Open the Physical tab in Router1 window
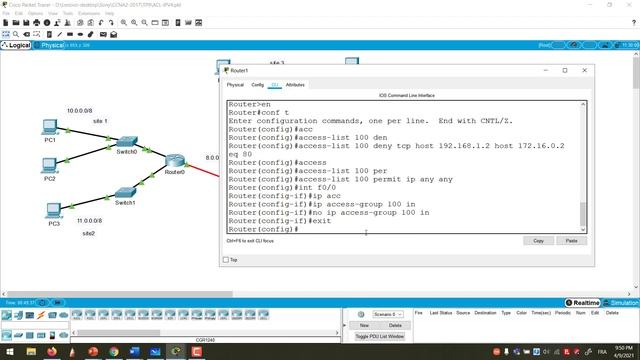The image size is (640, 360). pos(235,85)
